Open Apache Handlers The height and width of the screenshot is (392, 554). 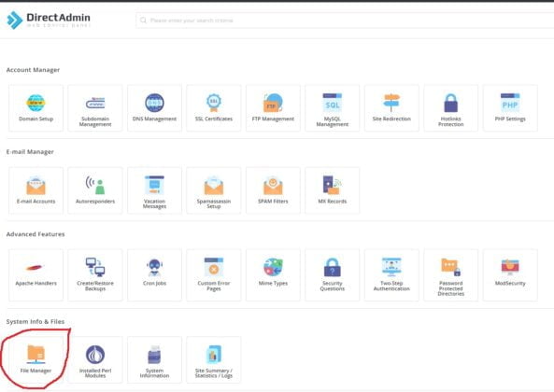pos(36,275)
